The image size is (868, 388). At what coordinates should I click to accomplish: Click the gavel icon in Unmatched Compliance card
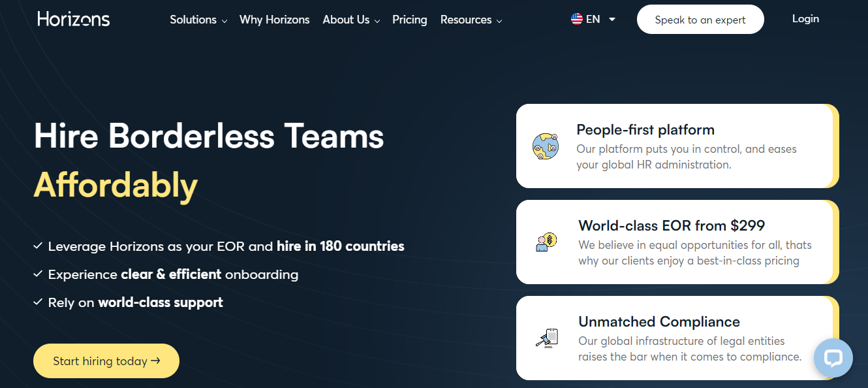coord(547,338)
